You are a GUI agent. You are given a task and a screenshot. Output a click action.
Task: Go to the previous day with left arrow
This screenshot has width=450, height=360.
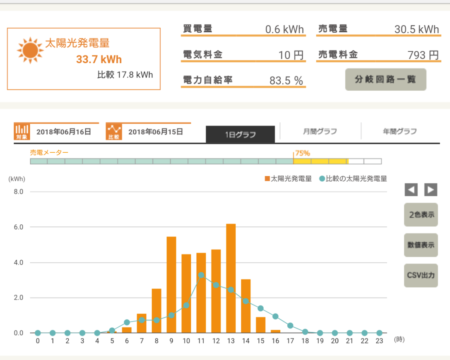(x=411, y=190)
